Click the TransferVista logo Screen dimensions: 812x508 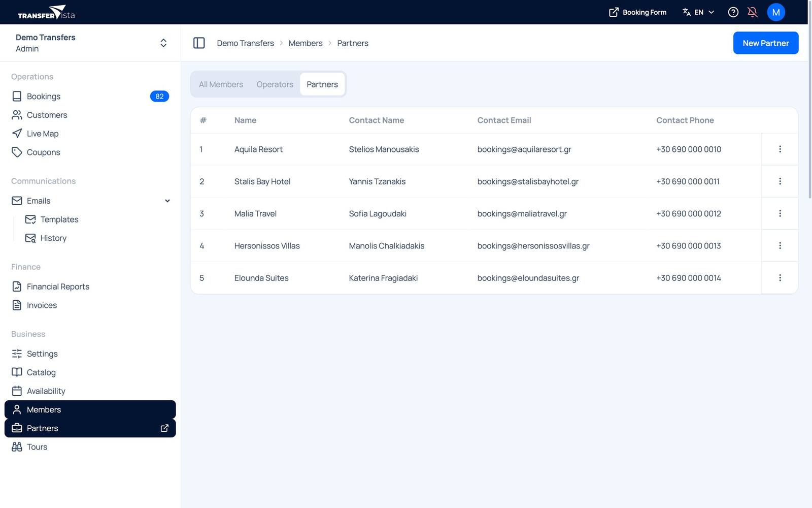pos(46,12)
